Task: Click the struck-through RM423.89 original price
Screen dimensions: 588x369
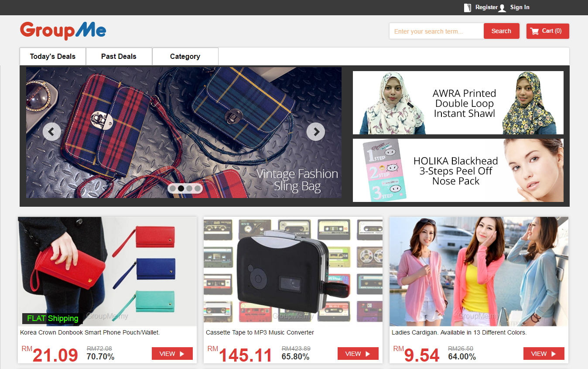Action: click(x=296, y=348)
